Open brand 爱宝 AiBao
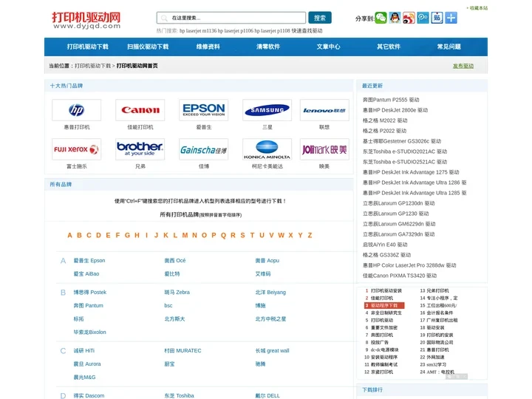 tap(86, 274)
